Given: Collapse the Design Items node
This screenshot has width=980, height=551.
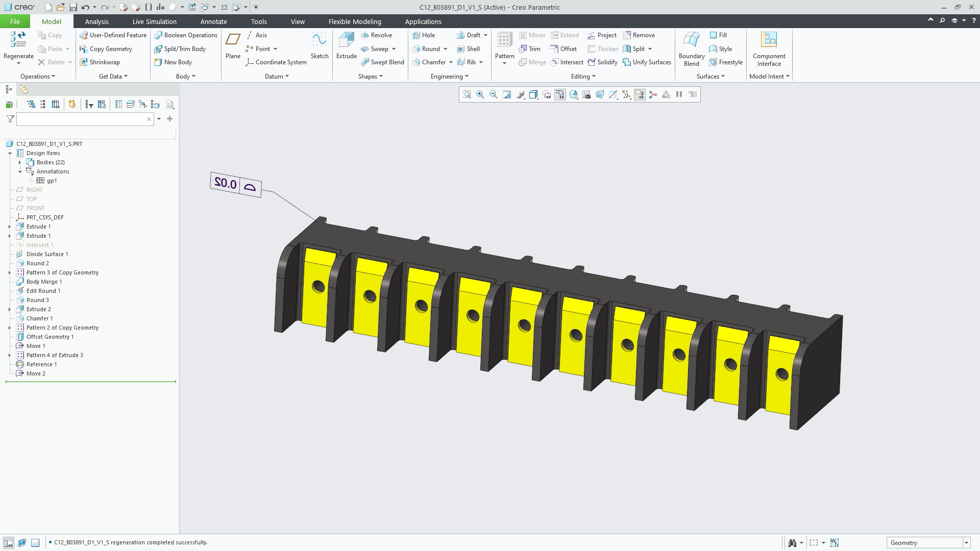Looking at the screenshot, I should click(x=10, y=153).
